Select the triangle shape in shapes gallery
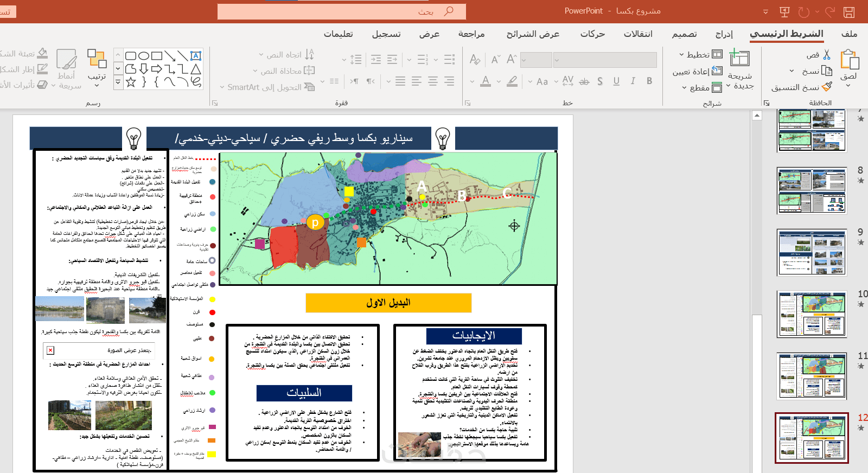The image size is (868, 473). pos(196,69)
